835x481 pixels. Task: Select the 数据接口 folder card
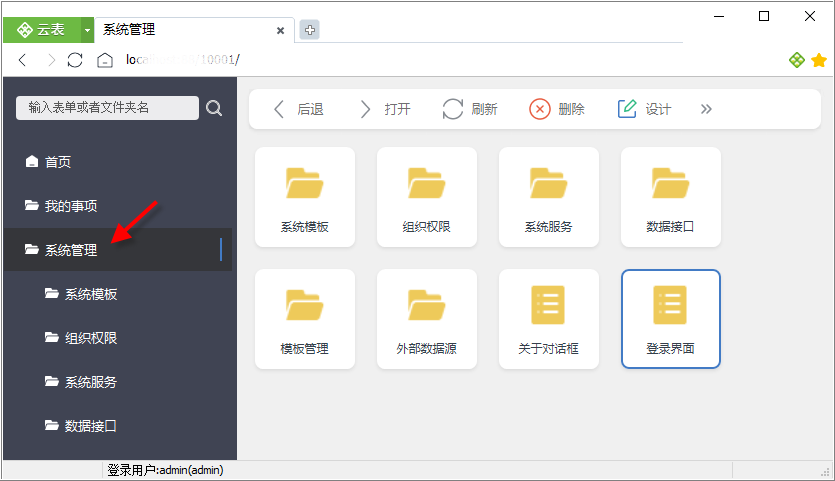coord(670,197)
